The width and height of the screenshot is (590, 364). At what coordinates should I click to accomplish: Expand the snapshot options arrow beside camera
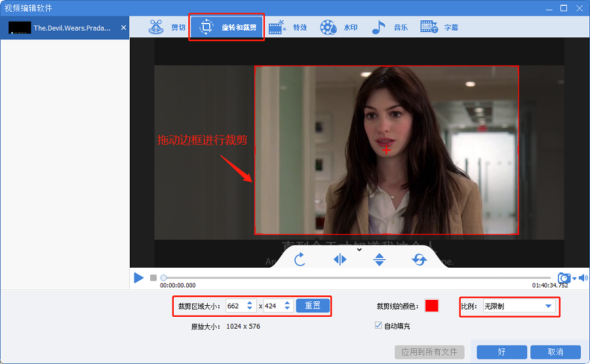pyautogui.click(x=574, y=278)
